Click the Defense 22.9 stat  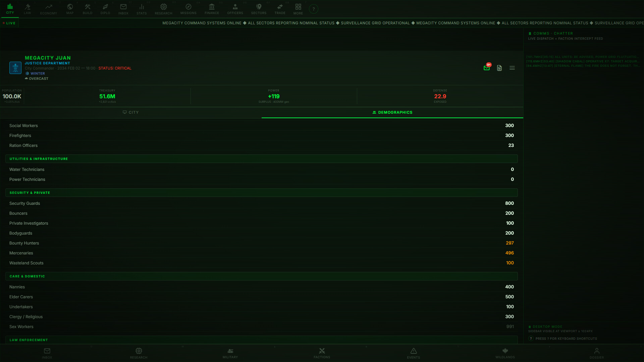(x=440, y=96)
